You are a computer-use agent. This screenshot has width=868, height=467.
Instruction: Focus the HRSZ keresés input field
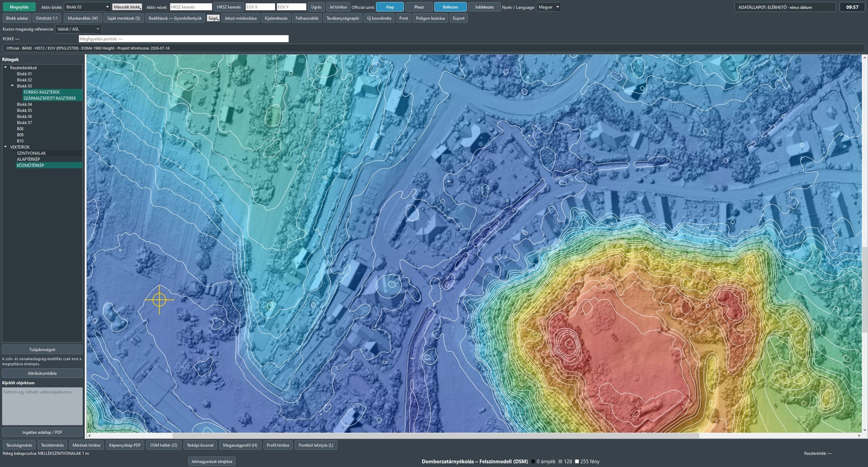[191, 7]
